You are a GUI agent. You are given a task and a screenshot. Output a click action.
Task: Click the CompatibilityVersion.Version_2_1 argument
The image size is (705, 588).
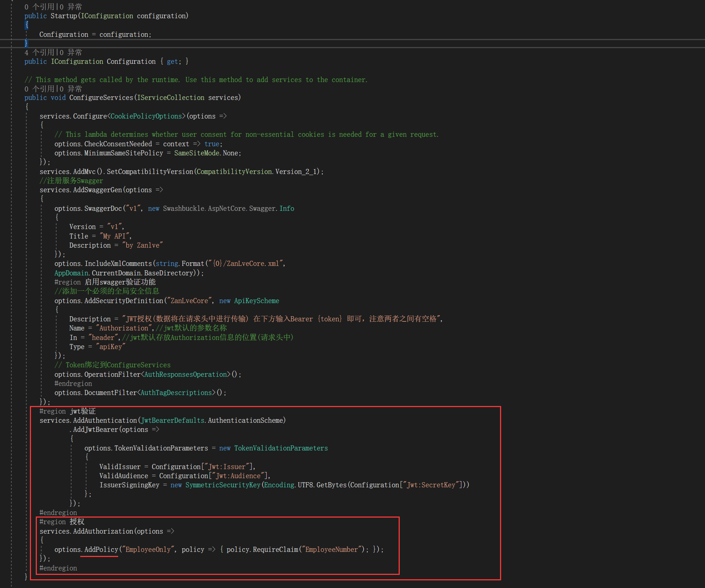[x=257, y=172]
